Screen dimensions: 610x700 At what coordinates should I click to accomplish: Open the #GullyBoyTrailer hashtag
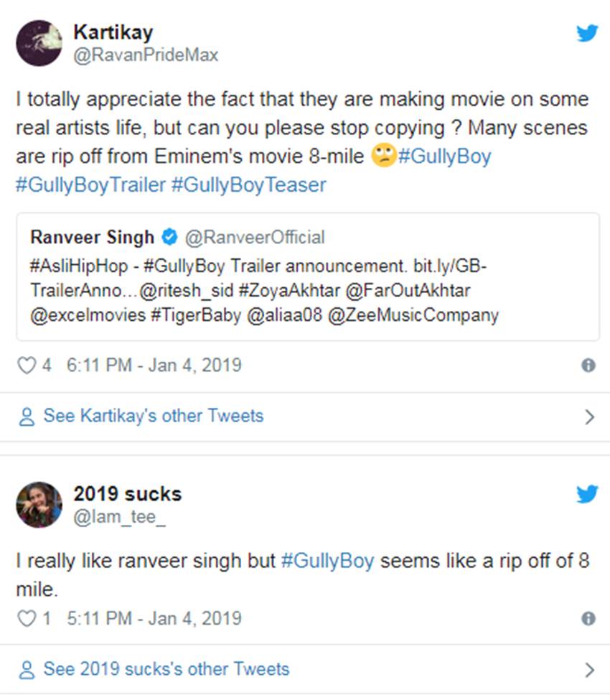tap(90, 185)
